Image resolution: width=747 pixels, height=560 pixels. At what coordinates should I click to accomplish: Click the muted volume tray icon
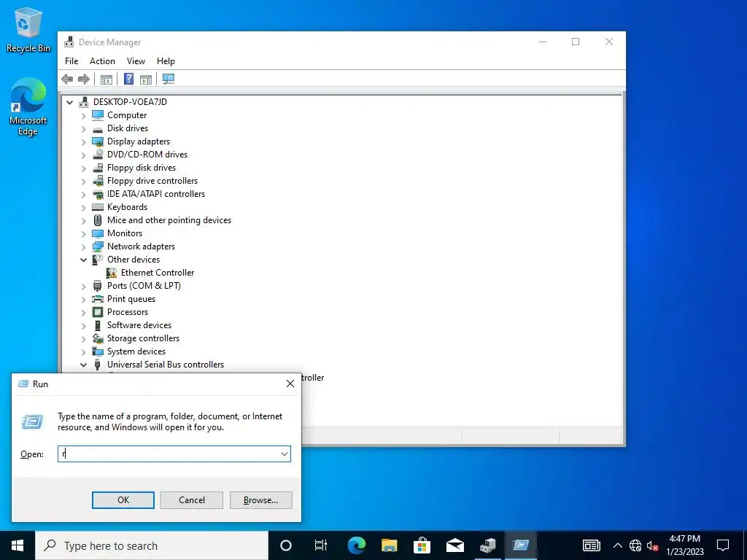click(x=652, y=545)
